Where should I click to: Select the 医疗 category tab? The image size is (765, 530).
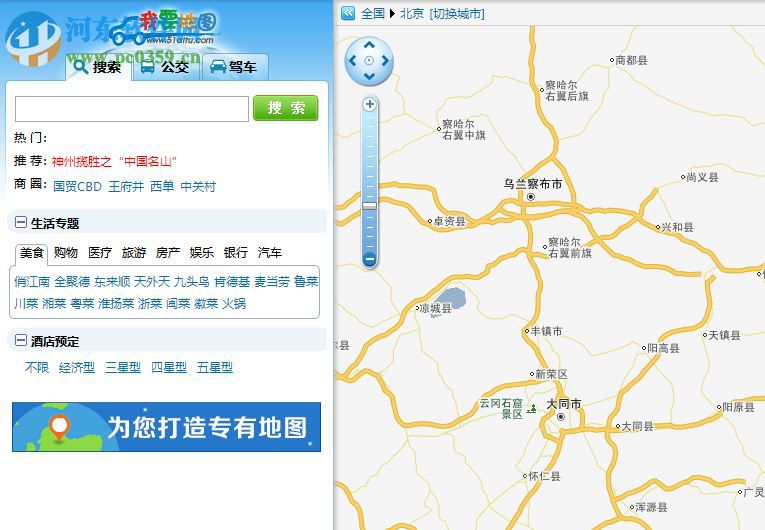pos(100,252)
